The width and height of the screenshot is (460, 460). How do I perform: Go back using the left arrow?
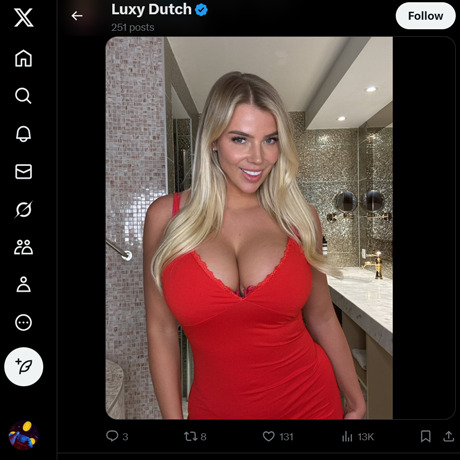click(77, 16)
